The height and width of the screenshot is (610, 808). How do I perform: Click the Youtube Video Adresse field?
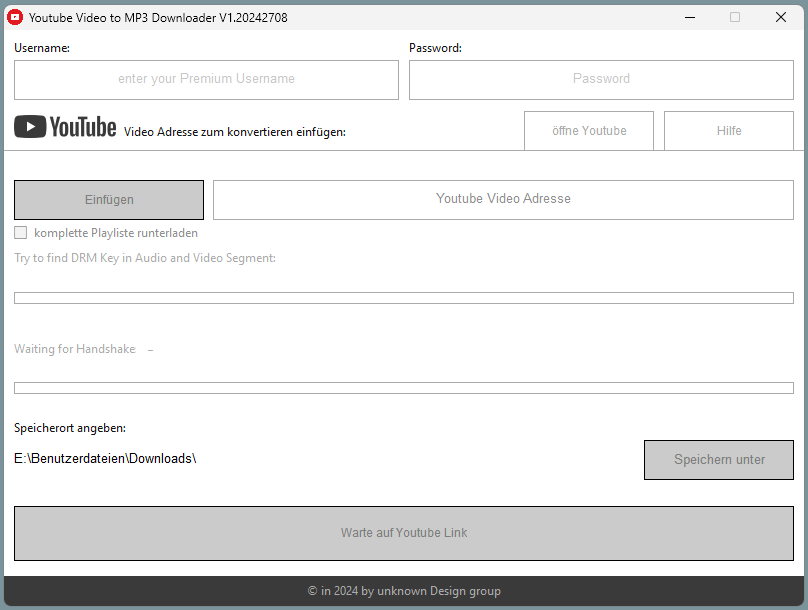503,200
